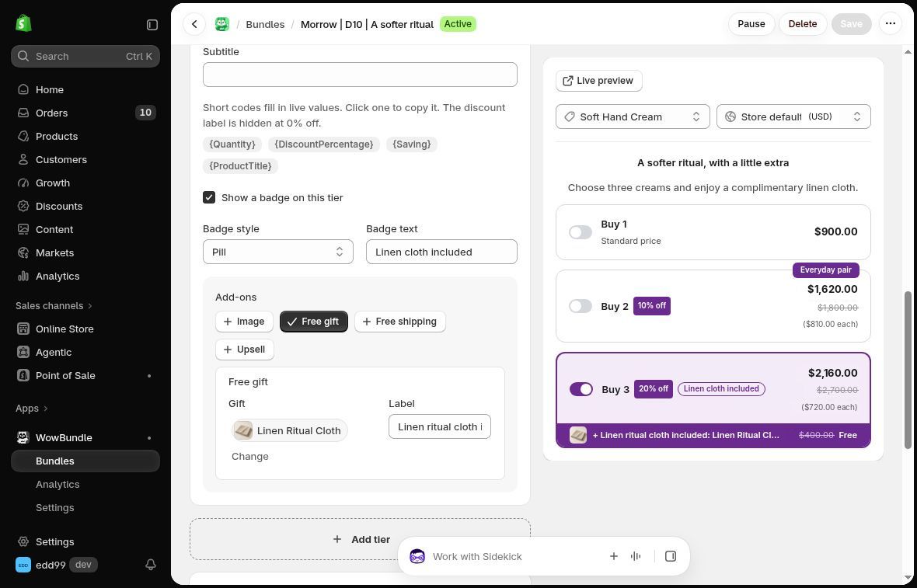Open the Store default currency dropdown

(x=793, y=117)
